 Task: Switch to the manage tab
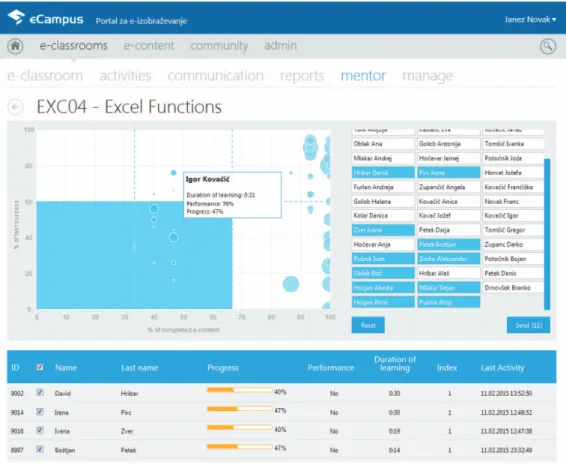(x=428, y=75)
